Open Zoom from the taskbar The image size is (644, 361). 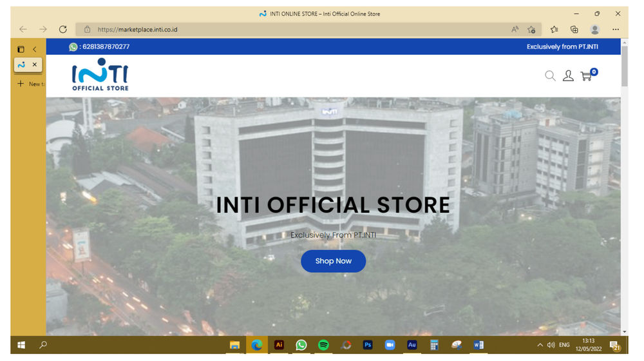[x=390, y=345]
